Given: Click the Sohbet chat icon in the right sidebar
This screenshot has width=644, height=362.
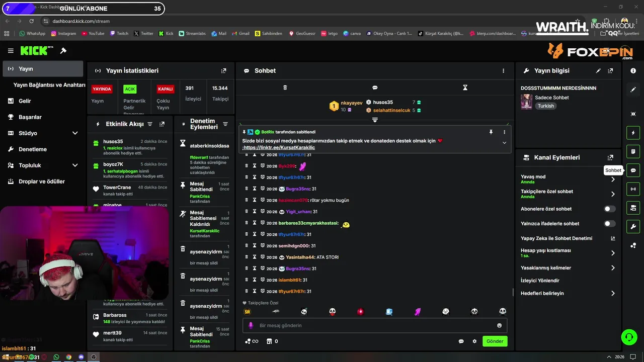Looking at the screenshot, I should [633, 170].
